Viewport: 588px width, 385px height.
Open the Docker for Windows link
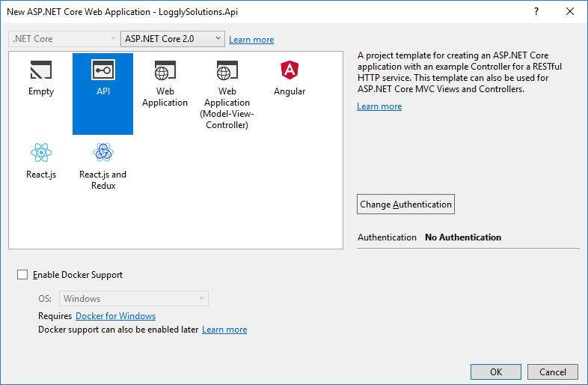[115, 316]
